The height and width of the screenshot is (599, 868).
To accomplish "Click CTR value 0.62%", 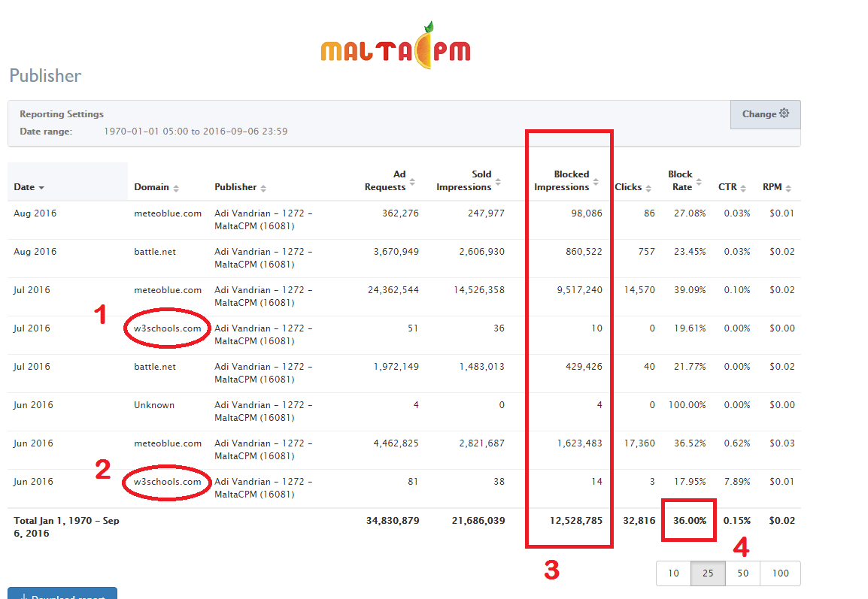I will point(737,443).
